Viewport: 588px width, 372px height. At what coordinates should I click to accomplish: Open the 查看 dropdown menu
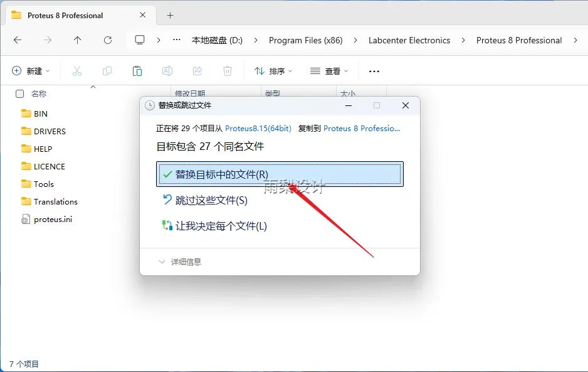pyautogui.click(x=328, y=71)
